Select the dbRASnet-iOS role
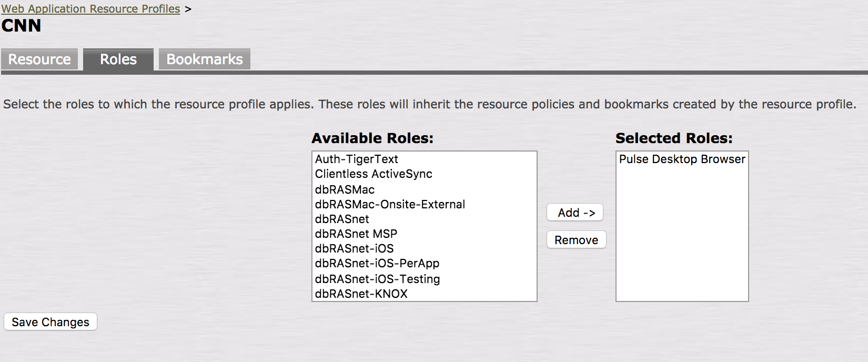 354,248
